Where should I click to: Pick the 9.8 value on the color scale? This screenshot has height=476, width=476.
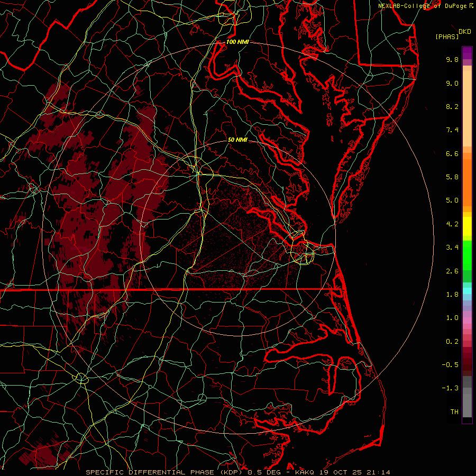pyautogui.click(x=452, y=59)
